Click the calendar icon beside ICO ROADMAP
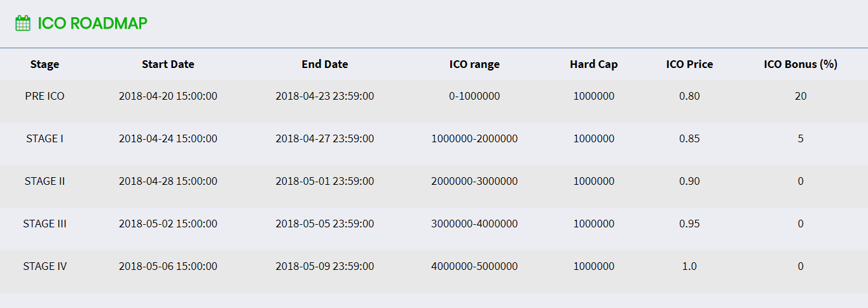The width and height of the screenshot is (868, 308). pyautogui.click(x=23, y=23)
